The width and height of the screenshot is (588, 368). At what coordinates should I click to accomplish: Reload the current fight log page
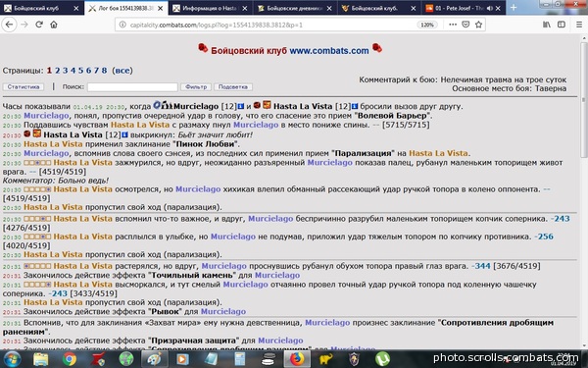pyautogui.click(x=38, y=25)
